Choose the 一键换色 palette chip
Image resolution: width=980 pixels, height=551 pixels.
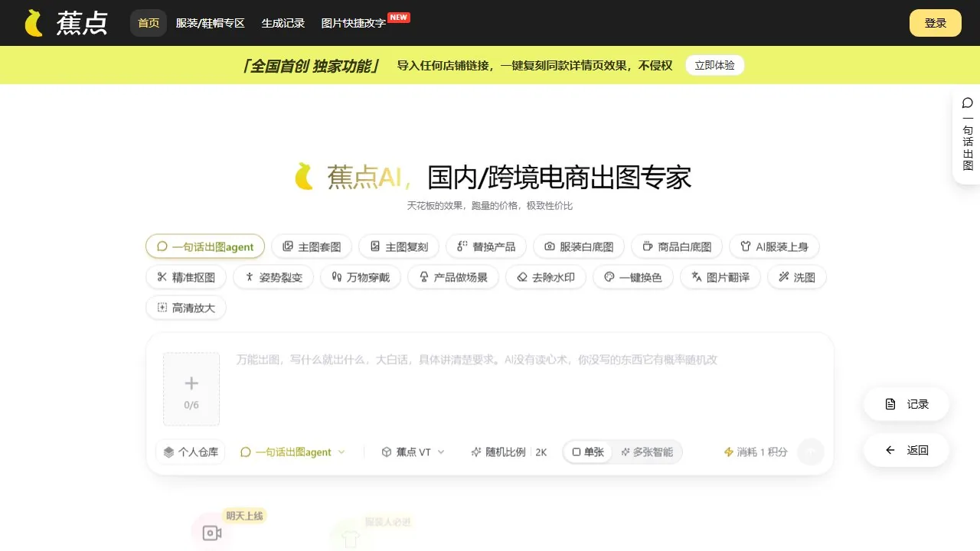pos(633,277)
